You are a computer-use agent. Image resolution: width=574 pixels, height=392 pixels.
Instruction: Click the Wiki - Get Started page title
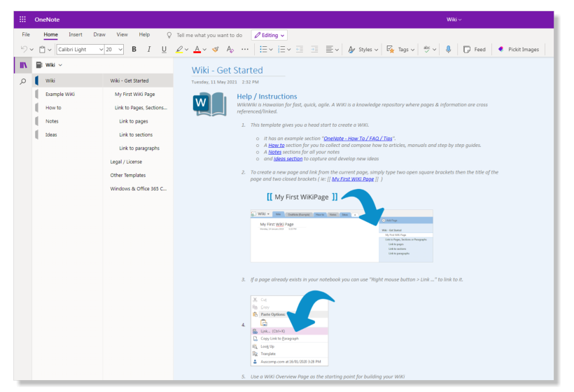[227, 70]
